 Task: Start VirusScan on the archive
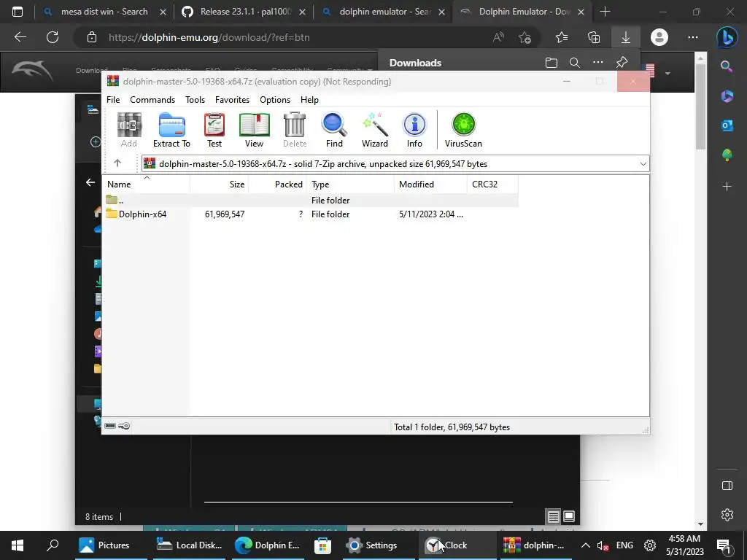coord(463,130)
